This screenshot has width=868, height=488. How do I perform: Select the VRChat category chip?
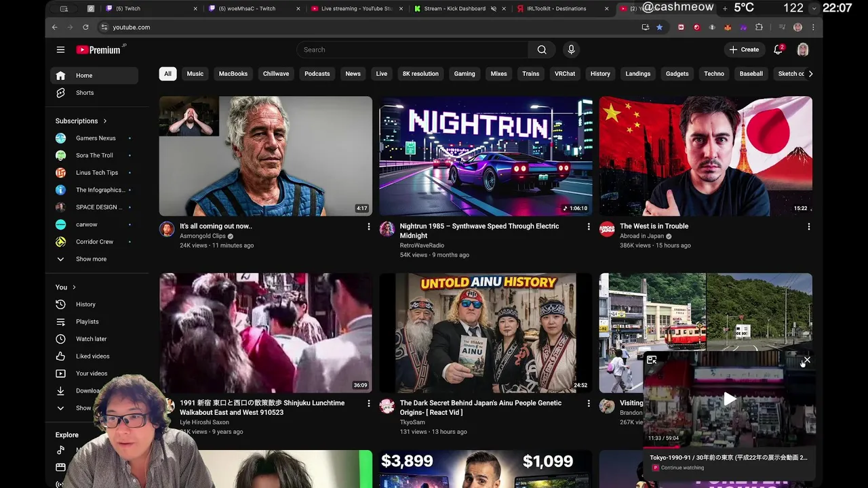pyautogui.click(x=565, y=74)
